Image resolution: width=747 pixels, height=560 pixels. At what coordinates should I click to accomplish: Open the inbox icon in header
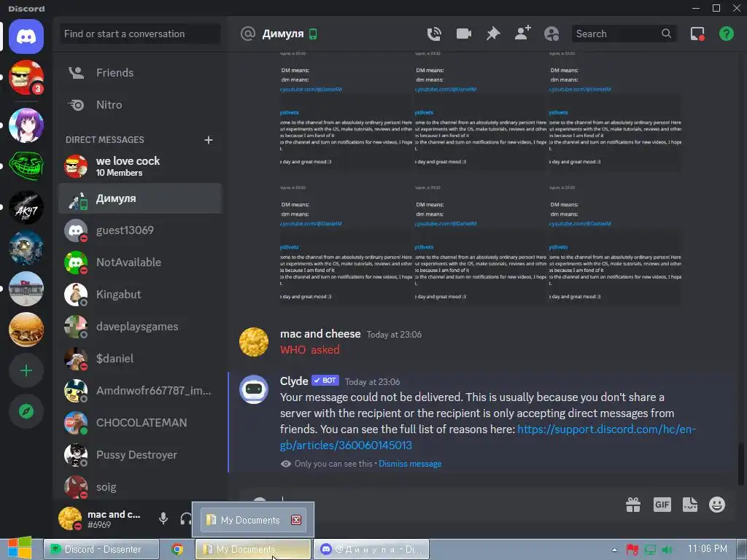coord(697,34)
